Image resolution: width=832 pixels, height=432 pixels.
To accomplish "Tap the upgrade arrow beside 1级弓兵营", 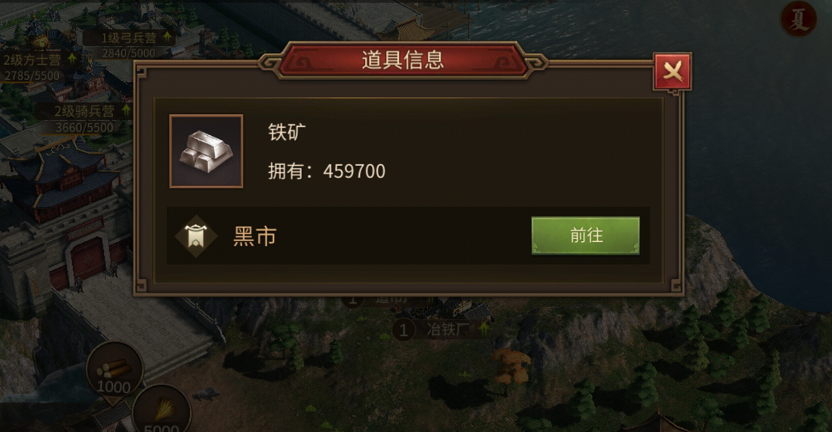I will [x=167, y=37].
